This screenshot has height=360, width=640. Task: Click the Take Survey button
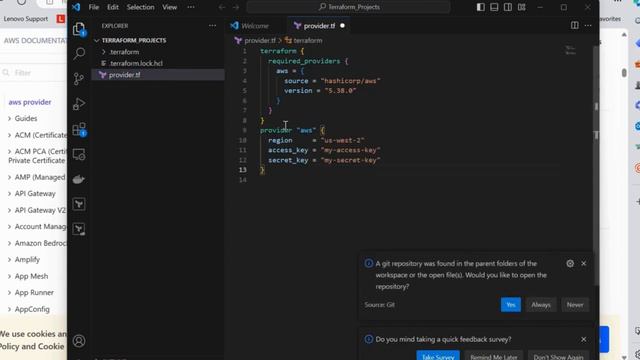point(438,356)
